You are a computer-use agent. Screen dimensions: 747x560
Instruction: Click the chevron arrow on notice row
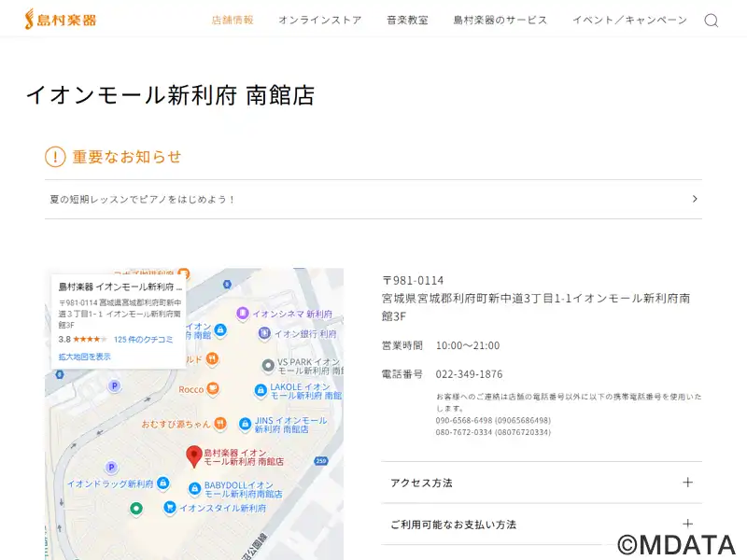695,199
